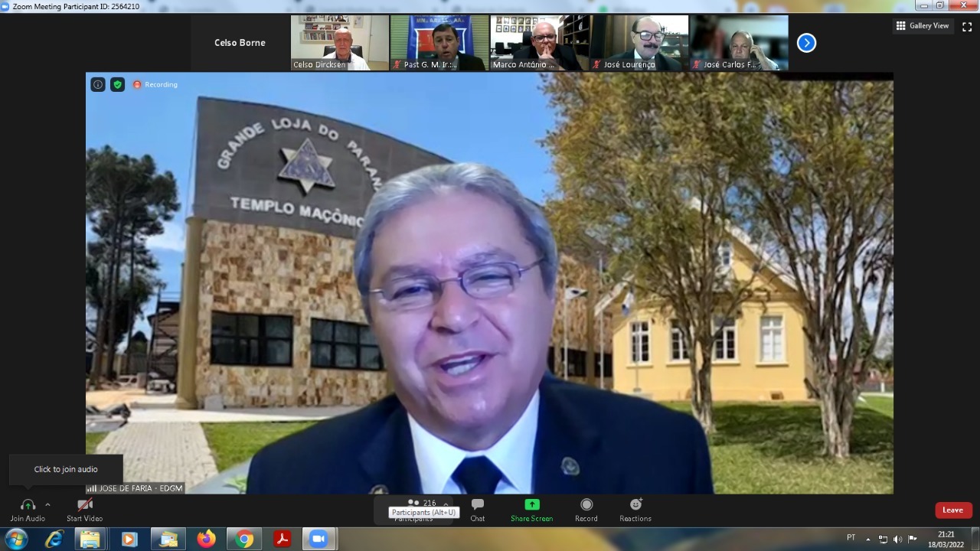Switch to Gallery View
Viewport: 980px width, 551px height.
[x=923, y=26]
